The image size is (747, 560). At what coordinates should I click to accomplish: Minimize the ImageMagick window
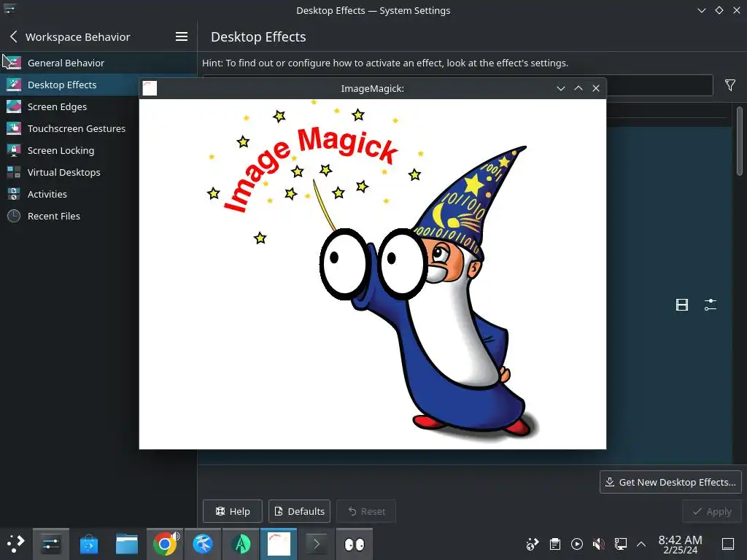(561, 88)
